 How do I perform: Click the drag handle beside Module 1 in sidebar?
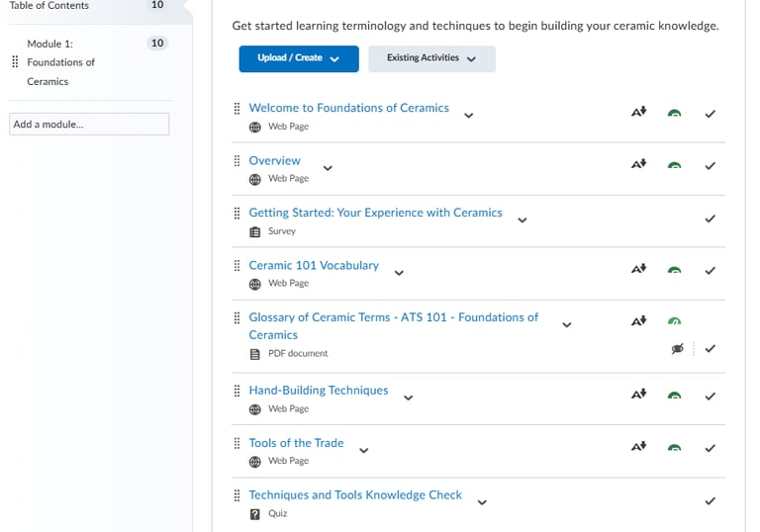pyautogui.click(x=15, y=62)
